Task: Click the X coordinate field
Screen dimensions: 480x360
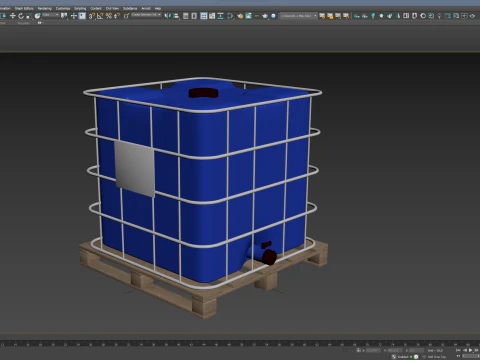Action: tap(373, 350)
